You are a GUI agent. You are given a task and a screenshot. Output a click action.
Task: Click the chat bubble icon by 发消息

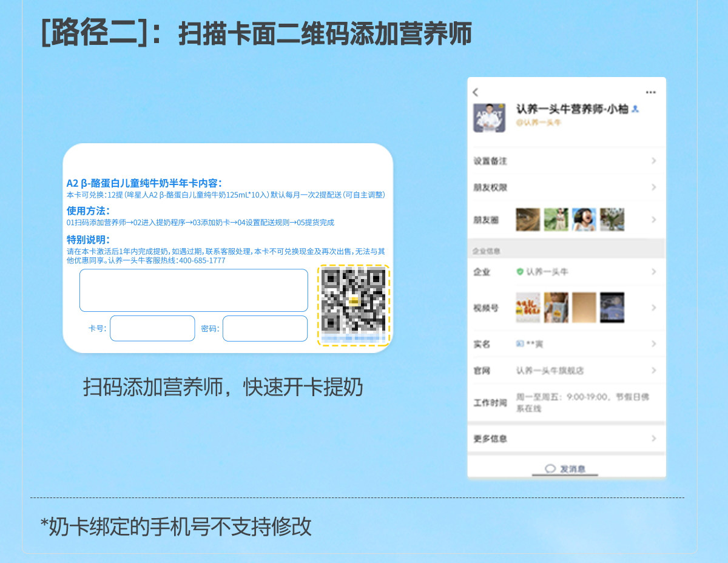(x=550, y=469)
